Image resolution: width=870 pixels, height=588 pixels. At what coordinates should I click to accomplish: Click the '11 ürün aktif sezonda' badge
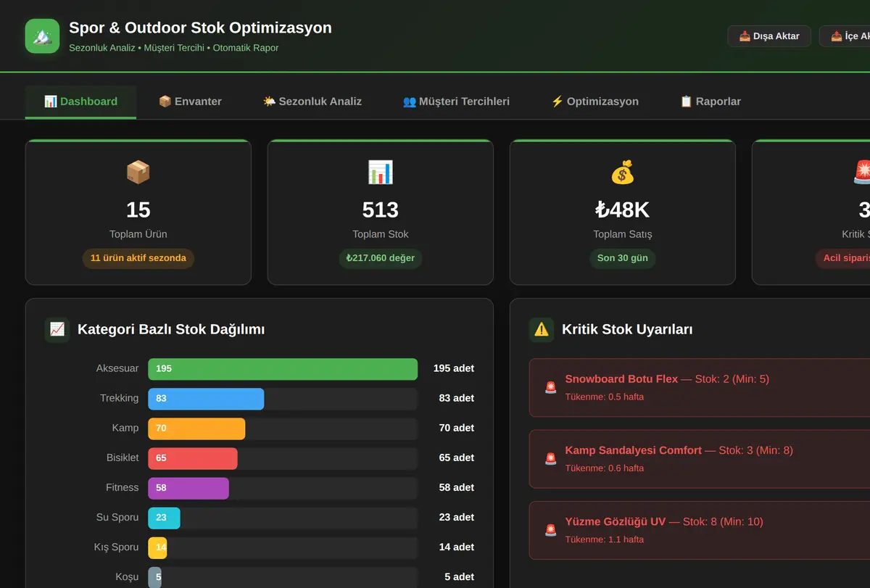point(138,258)
